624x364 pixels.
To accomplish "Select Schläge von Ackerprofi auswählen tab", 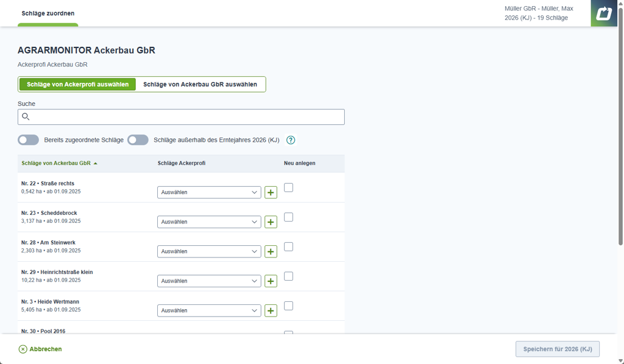I will pyautogui.click(x=77, y=84).
